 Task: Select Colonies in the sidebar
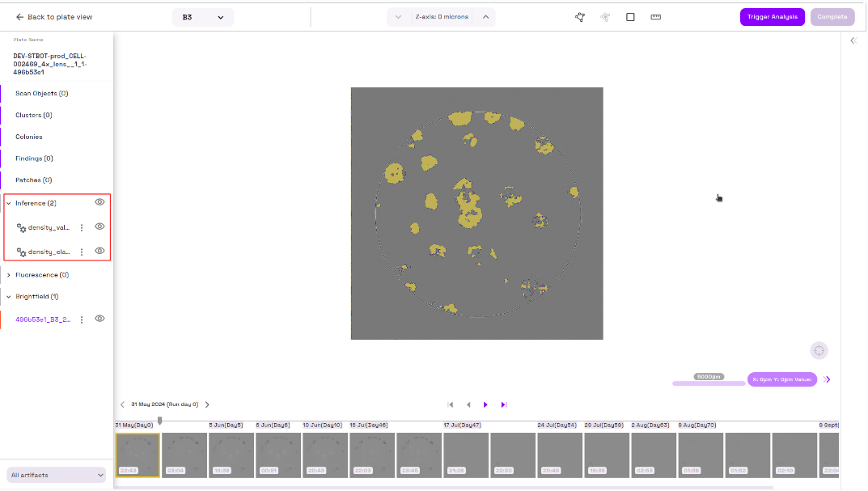(x=29, y=137)
